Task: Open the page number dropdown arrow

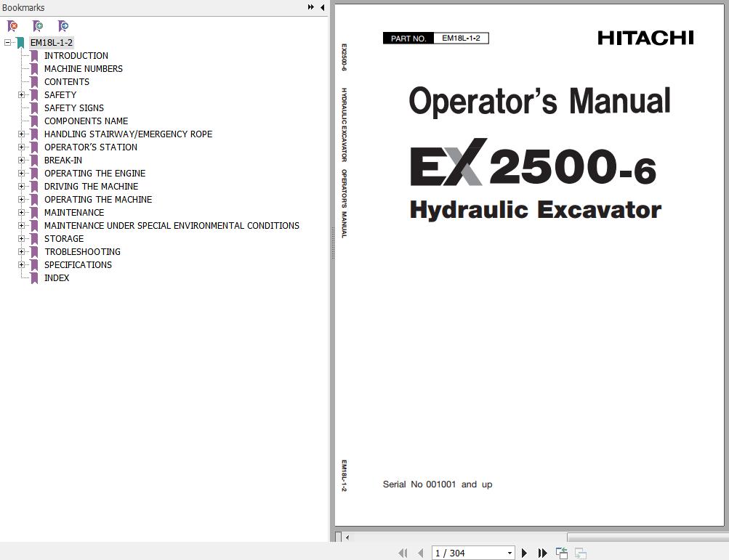Action: tap(510, 553)
